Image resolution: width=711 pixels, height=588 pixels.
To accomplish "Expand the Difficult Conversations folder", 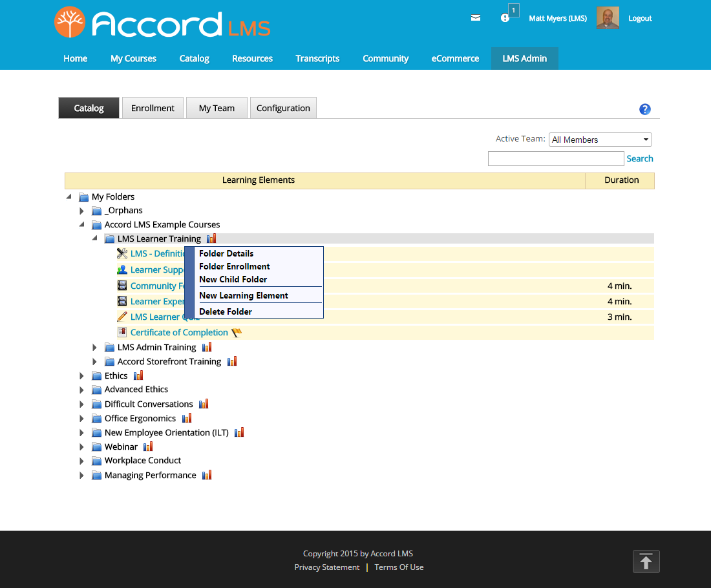I will 81,404.
